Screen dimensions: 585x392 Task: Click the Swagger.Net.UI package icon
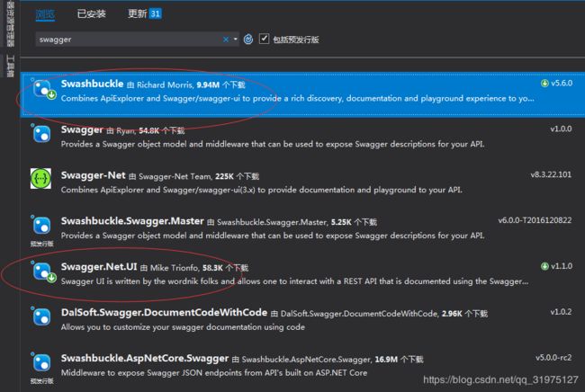[x=42, y=272]
